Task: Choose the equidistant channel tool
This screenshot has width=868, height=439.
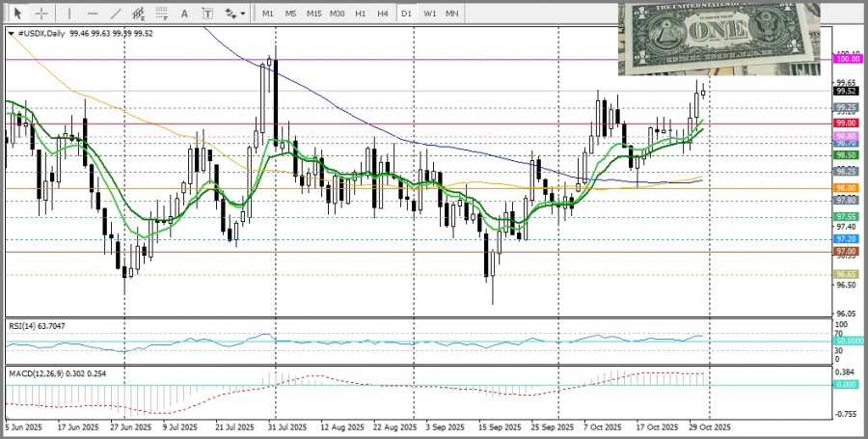Action: pyautogui.click(x=139, y=14)
